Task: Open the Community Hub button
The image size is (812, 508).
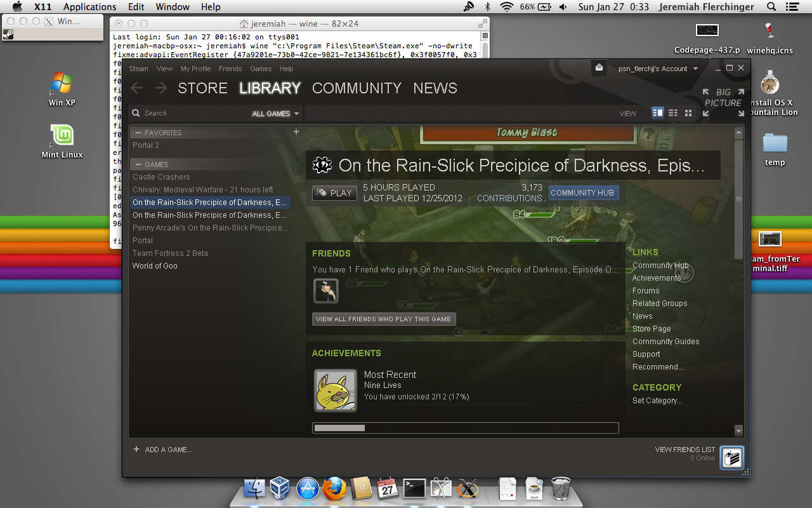Action: coord(582,192)
